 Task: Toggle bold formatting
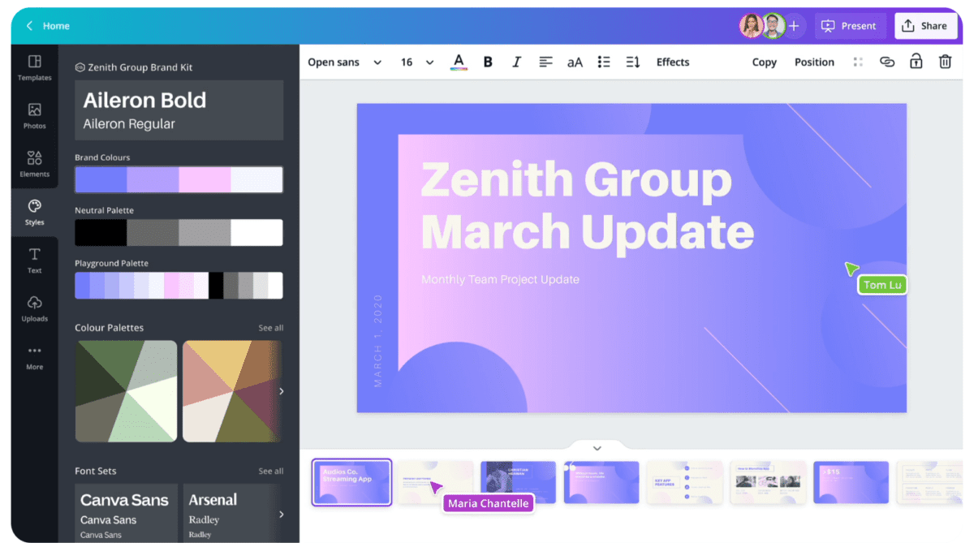click(488, 62)
